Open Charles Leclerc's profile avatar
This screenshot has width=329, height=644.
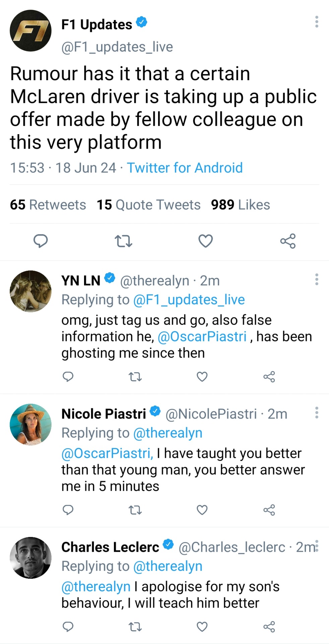click(30, 557)
